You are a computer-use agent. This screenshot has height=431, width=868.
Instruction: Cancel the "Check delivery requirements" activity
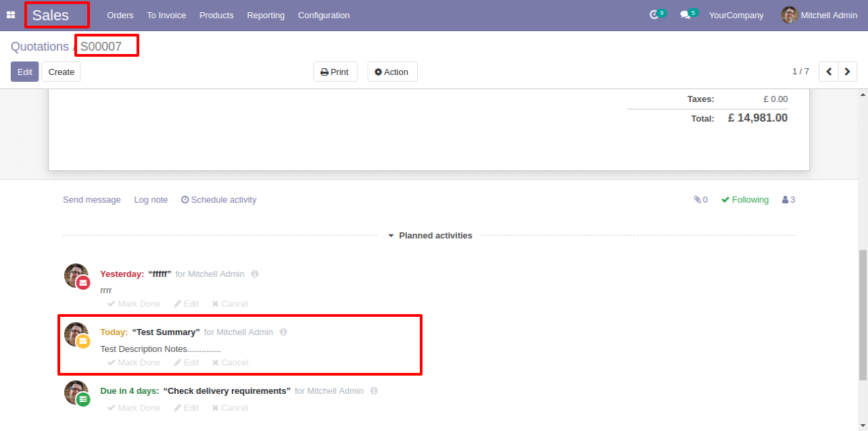[x=230, y=408]
